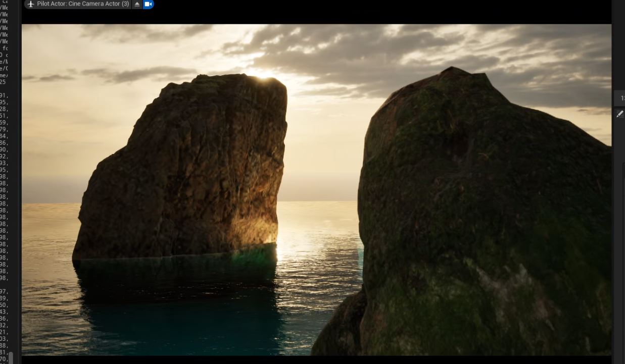The height and width of the screenshot is (364, 625).
Task: Click the airplane Pilot Actor icon
Action: [x=30, y=4]
